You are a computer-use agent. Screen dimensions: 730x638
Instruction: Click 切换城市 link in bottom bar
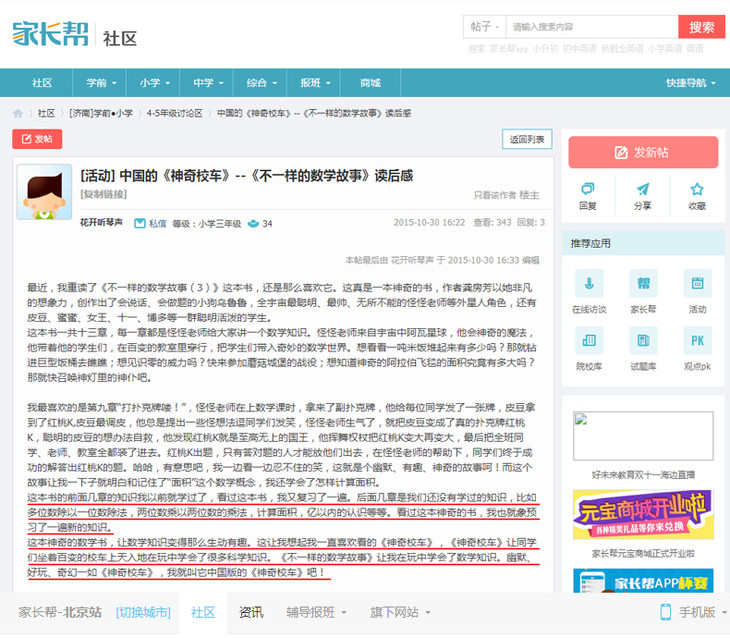[x=143, y=612]
